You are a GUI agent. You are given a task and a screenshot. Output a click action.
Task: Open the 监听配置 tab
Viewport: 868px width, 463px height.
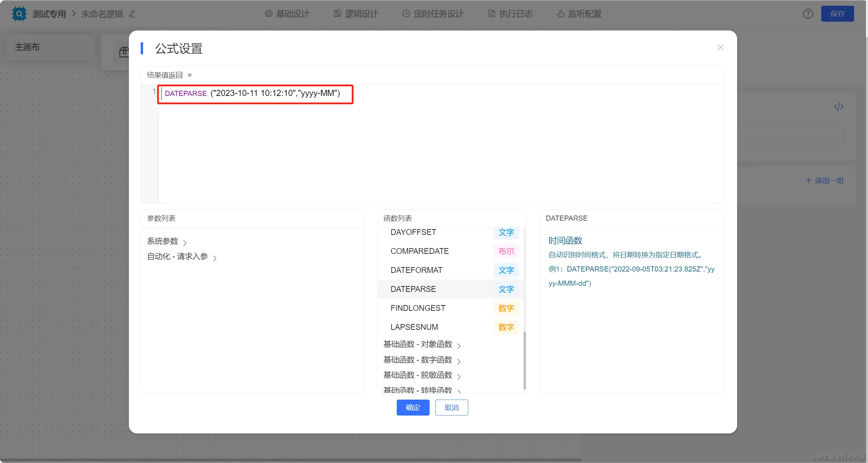[x=579, y=14]
